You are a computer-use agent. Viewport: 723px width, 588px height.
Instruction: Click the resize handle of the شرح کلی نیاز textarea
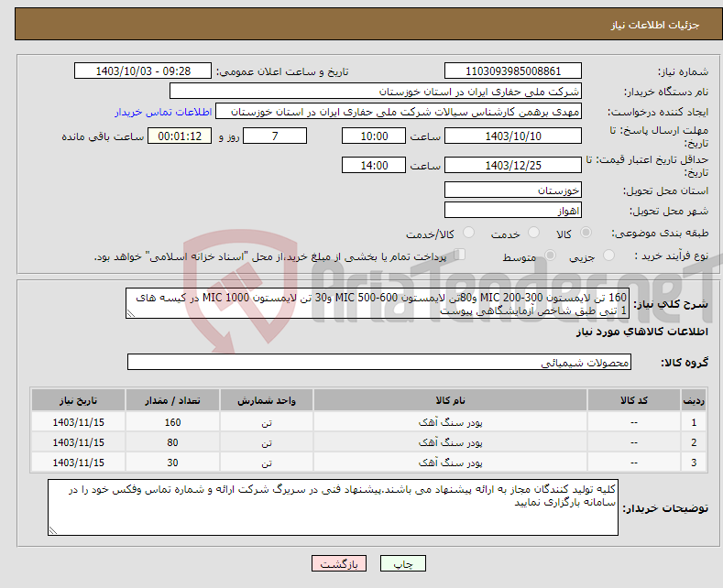pyautogui.click(x=131, y=314)
